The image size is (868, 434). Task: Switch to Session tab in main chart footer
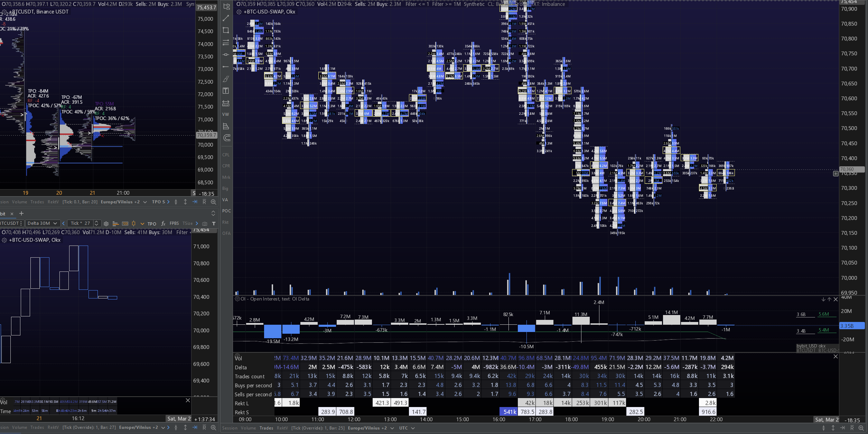pos(230,428)
